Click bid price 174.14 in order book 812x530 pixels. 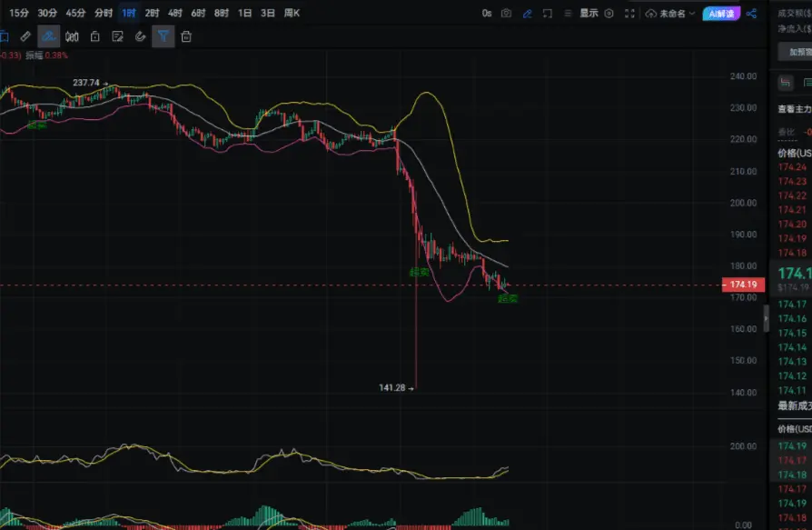click(792, 347)
